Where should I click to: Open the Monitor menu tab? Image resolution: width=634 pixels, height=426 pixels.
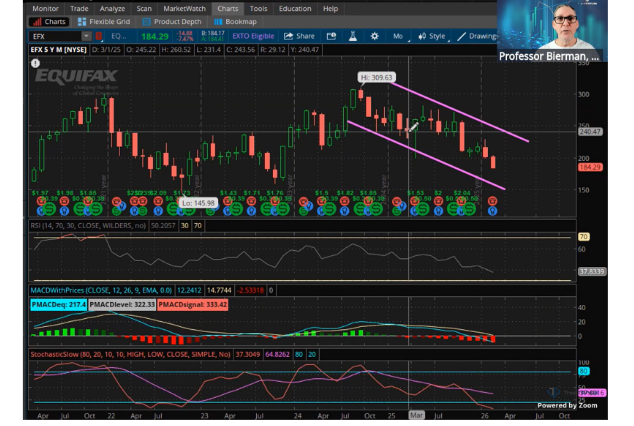tap(45, 8)
